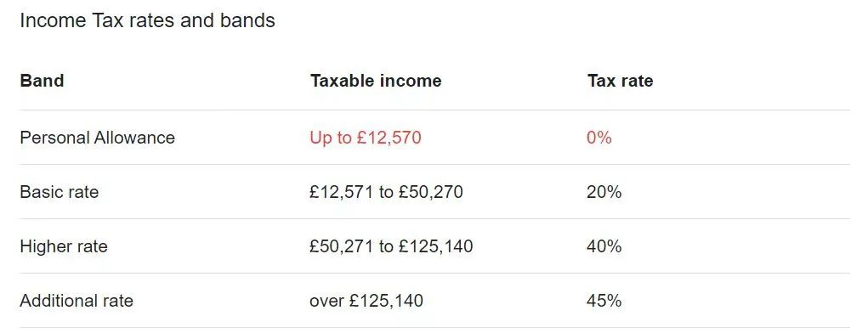
Task: Click the 'Tax rate' column header
Action: [620, 81]
